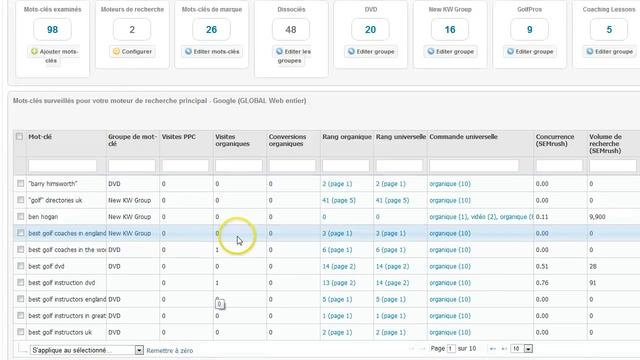Sort by the Rang universelle column header
This screenshot has width=640, height=360.
click(x=401, y=137)
